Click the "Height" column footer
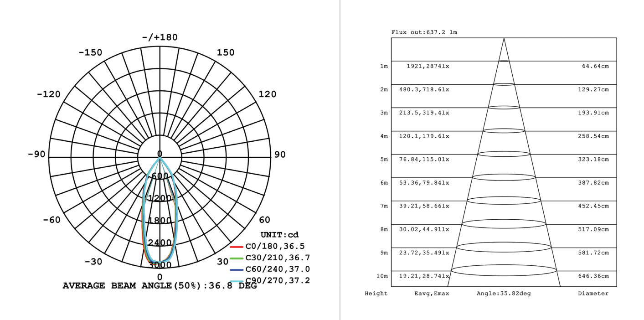 376,294
